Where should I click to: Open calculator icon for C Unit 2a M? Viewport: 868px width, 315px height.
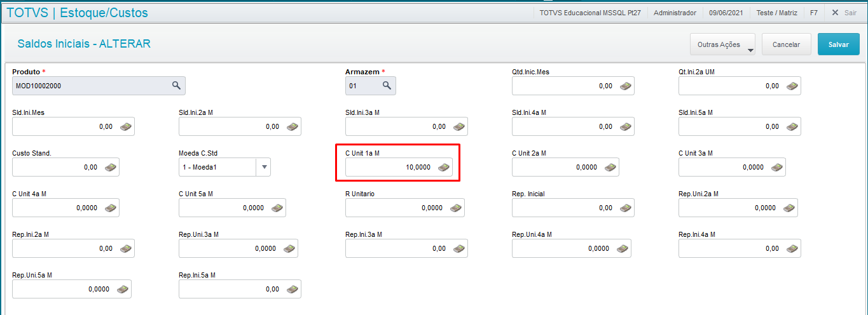[611, 167]
